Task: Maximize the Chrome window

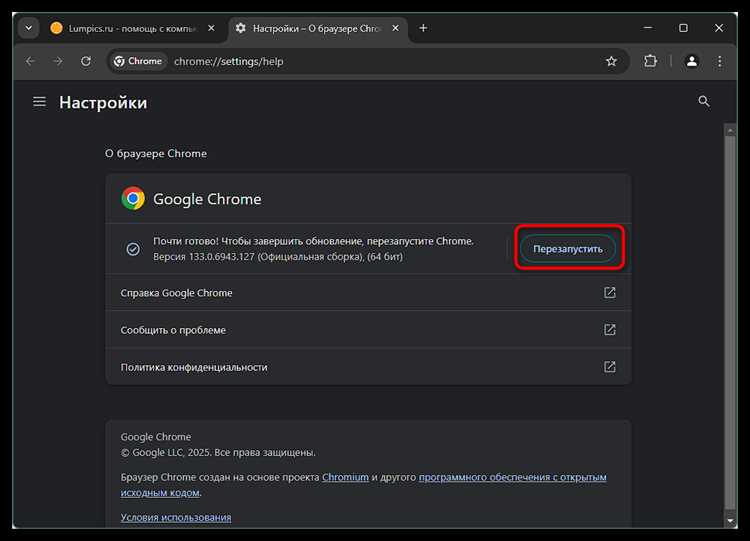Action: [x=683, y=28]
